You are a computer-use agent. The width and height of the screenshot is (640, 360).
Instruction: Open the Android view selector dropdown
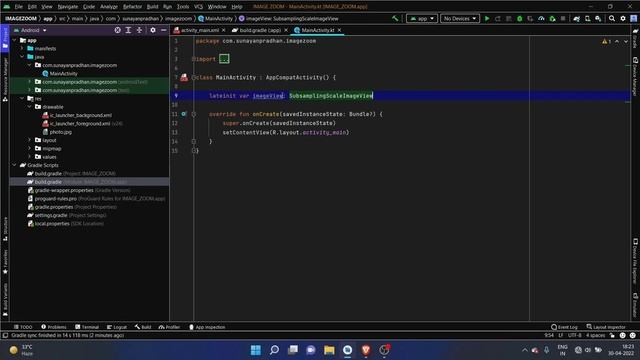coord(31,30)
